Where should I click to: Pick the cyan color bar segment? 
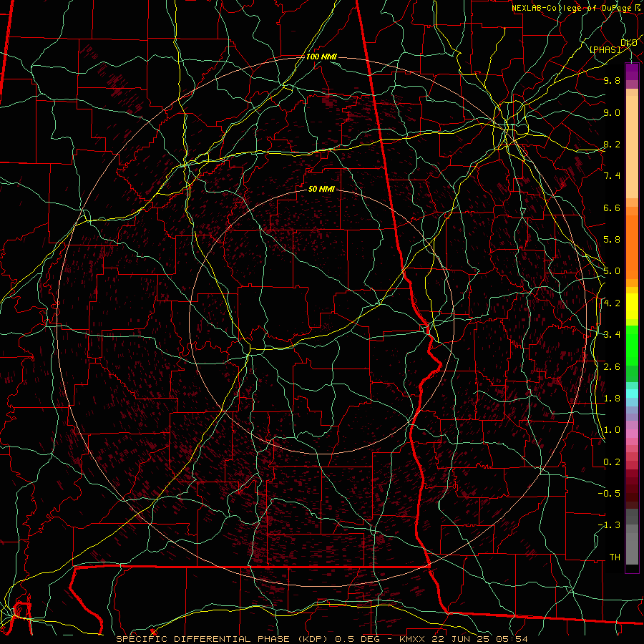tap(632, 394)
